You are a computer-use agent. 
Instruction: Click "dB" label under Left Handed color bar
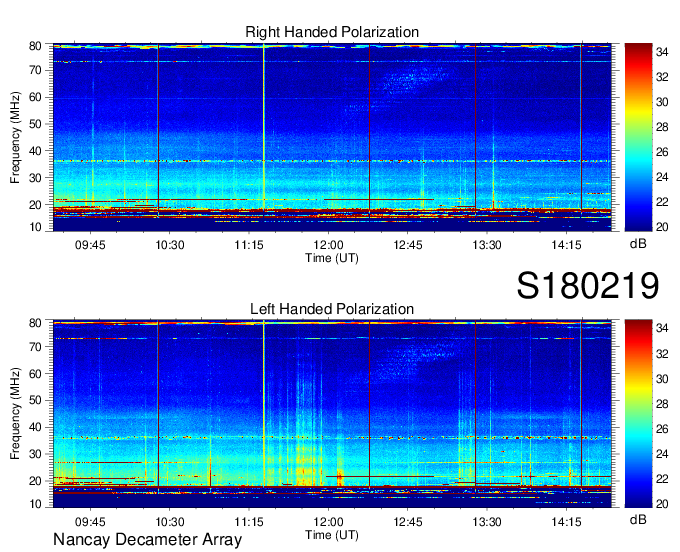pyautogui.click(x=638, y=519)
